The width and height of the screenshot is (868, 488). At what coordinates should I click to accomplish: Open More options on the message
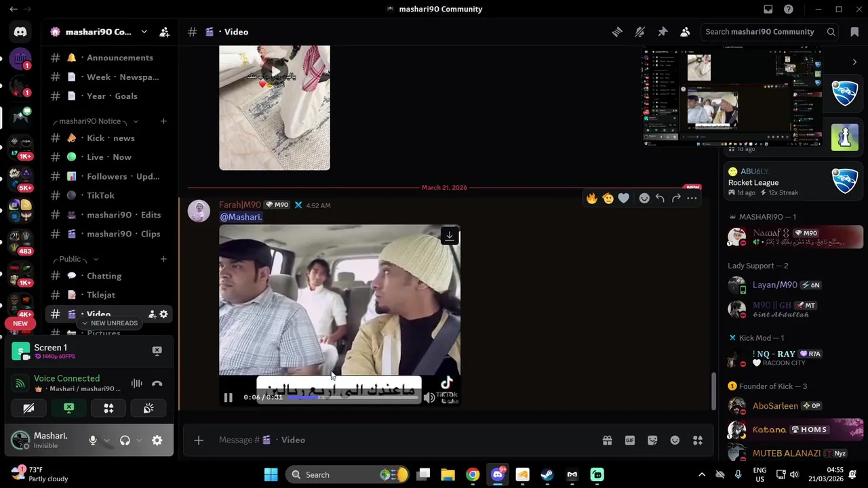(692, 198)
